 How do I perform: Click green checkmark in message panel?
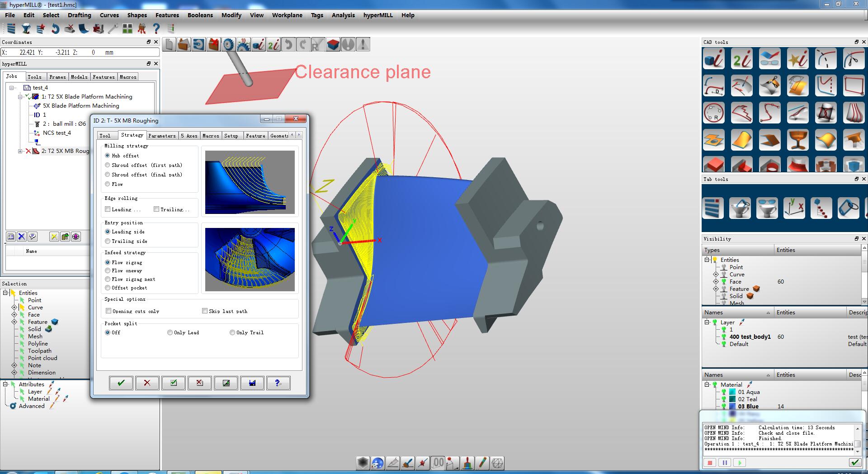[x=854, y=463]
